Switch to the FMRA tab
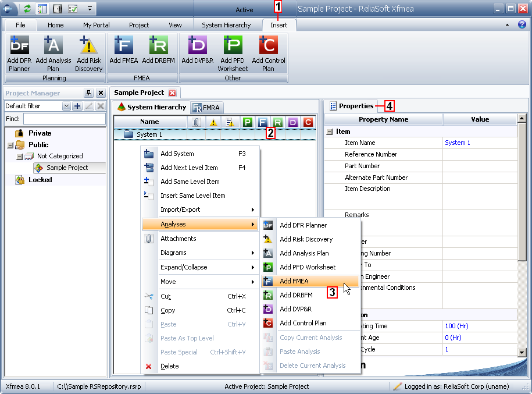Image resolution: width=532 pixels, height=394 pixels. click(207, 108)
